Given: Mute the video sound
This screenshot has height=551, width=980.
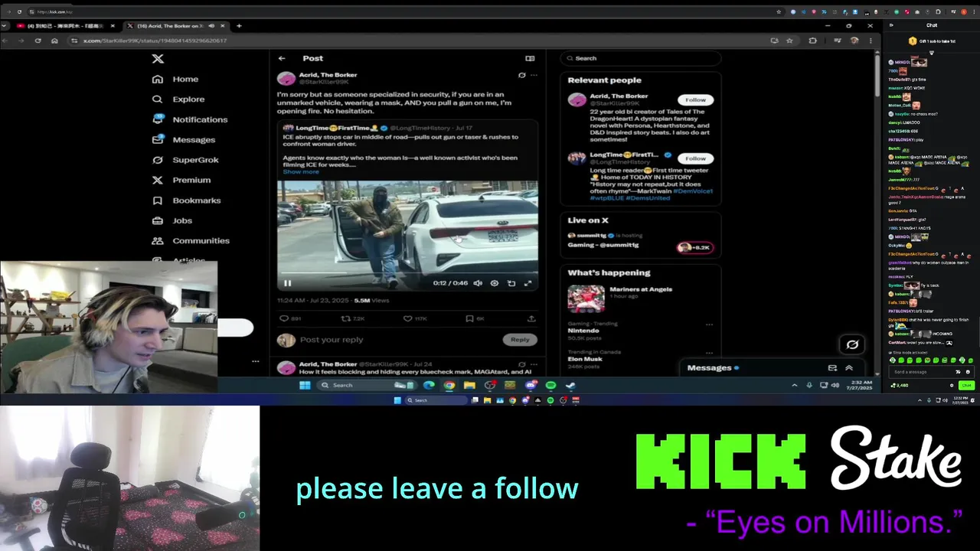Looking at the screenshot, I should 478,283.
